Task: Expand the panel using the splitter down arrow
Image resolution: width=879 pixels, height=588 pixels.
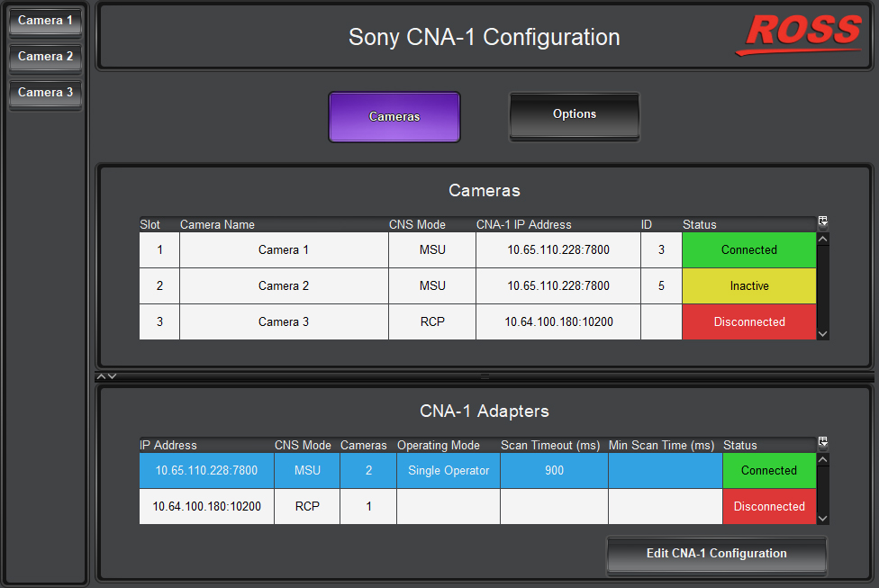Action: click(112, 376)
